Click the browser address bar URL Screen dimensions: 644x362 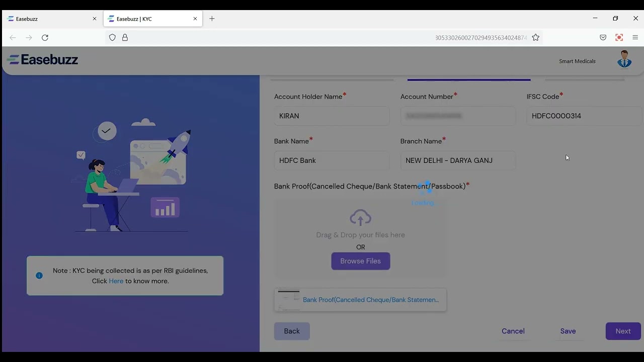tap(481, 38)
